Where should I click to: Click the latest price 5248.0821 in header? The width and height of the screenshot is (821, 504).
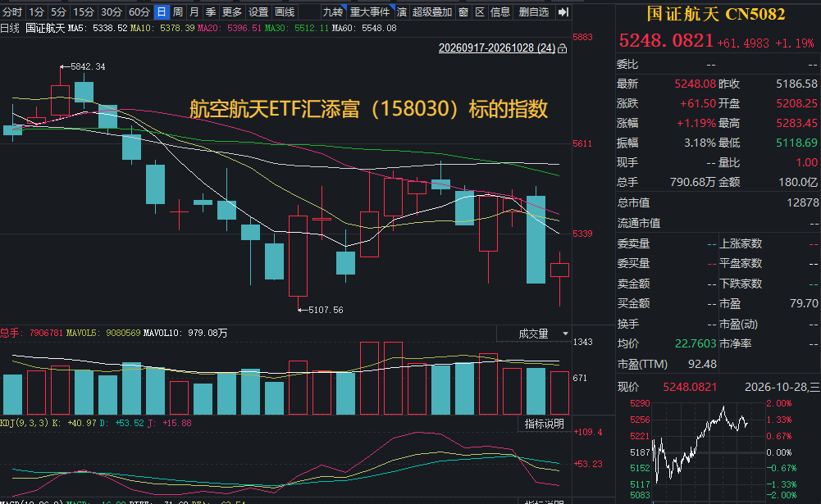point(666,40)
